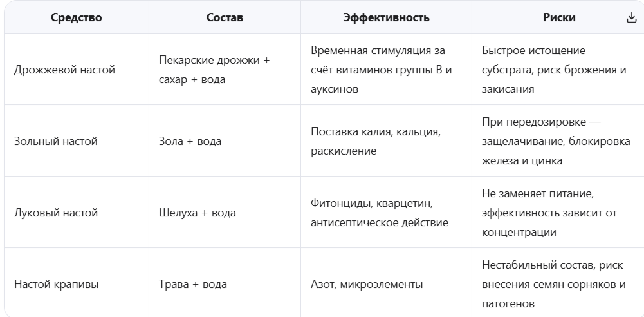Click the Временная стимуляция effectiveness cell
Screen dimensions: 644x317
[386, 69]
